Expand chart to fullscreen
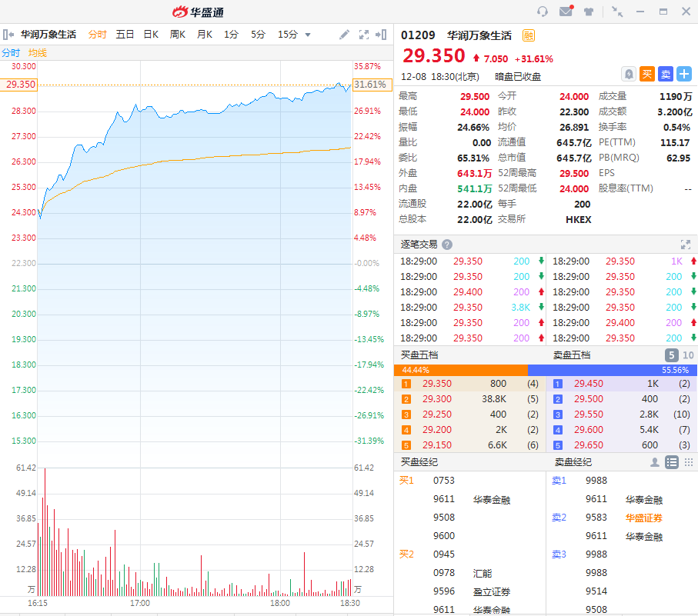Image resolution: width=698 pixels, height=616 pixels. pyautogui.click(x=364, y=35)
